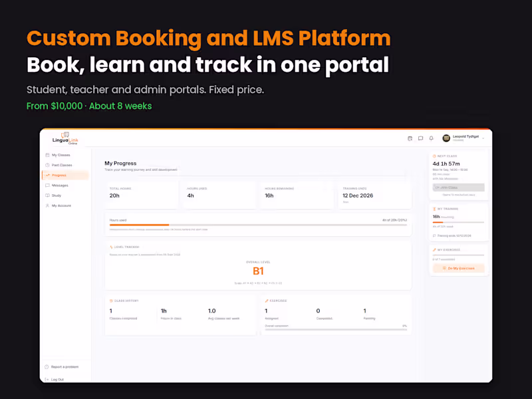
Task: Click the "My Progress" page heading
Action: tap(120, 163)
